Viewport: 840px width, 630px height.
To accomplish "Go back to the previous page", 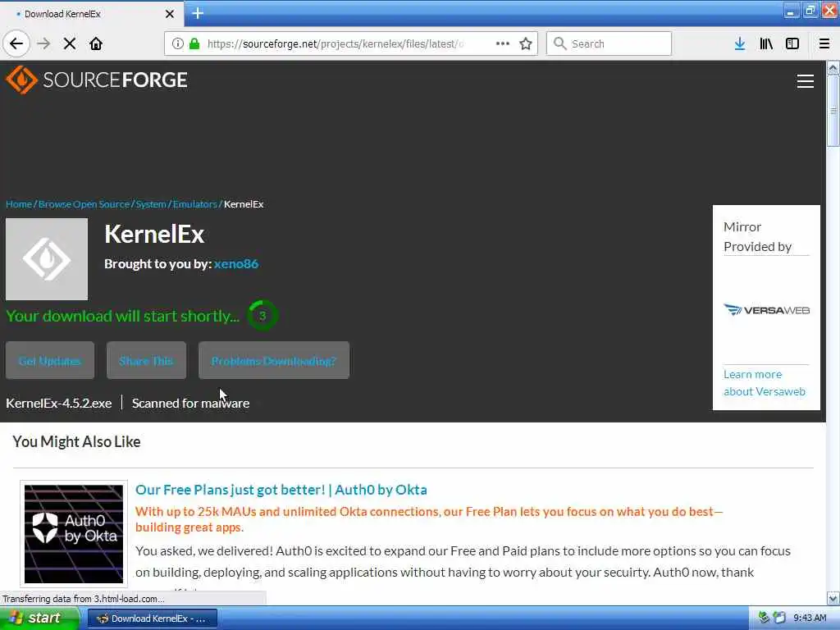I will coord(16,43).
